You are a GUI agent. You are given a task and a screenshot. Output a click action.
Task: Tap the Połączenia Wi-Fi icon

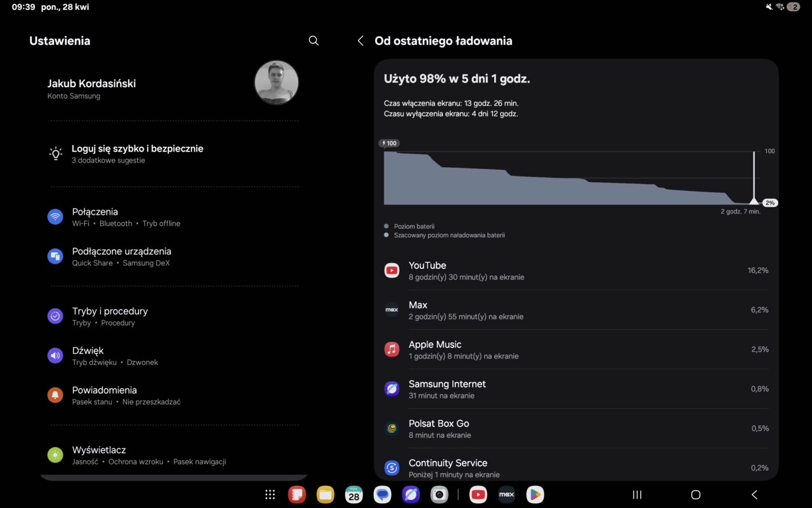(55, 217)
